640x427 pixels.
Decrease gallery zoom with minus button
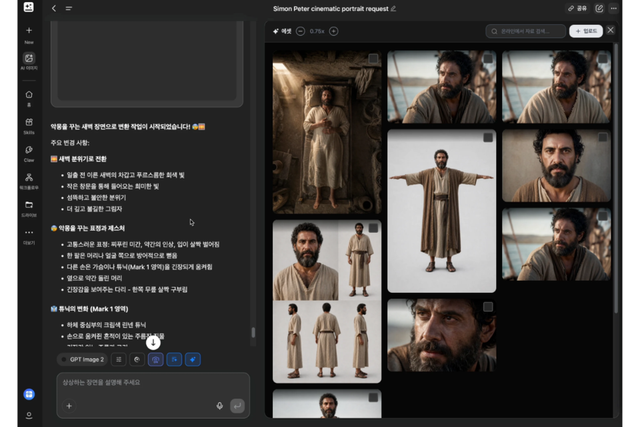[x=300, y=31]
